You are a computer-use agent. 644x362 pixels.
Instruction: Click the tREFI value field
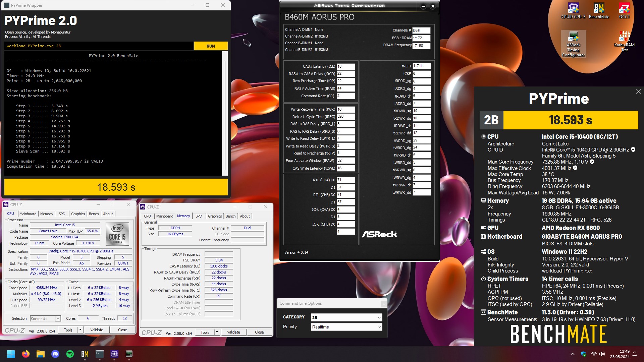point(422,66)
